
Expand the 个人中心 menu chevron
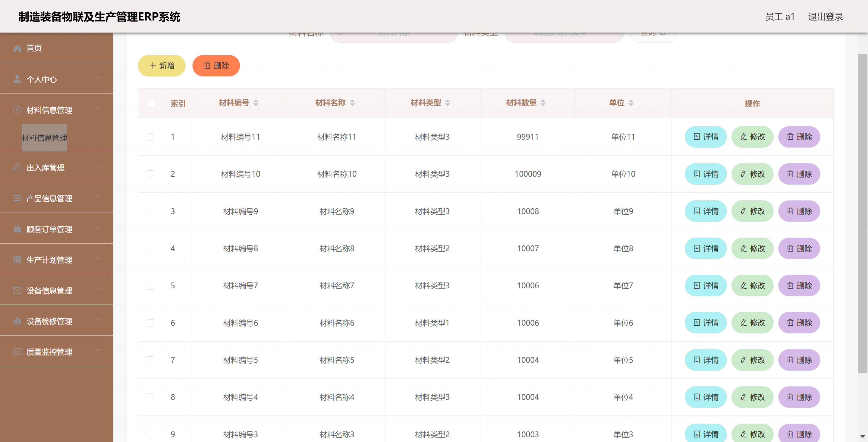click(x=99, y=77)
